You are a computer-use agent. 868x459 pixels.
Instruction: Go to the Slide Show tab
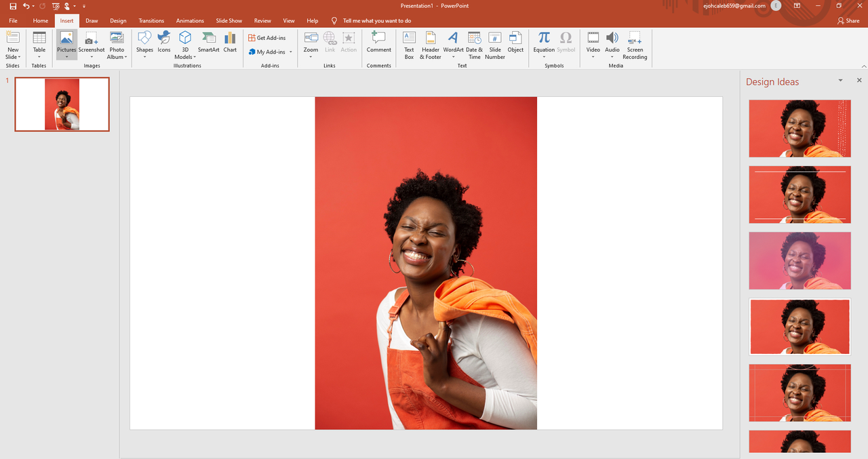coord(229,21)
